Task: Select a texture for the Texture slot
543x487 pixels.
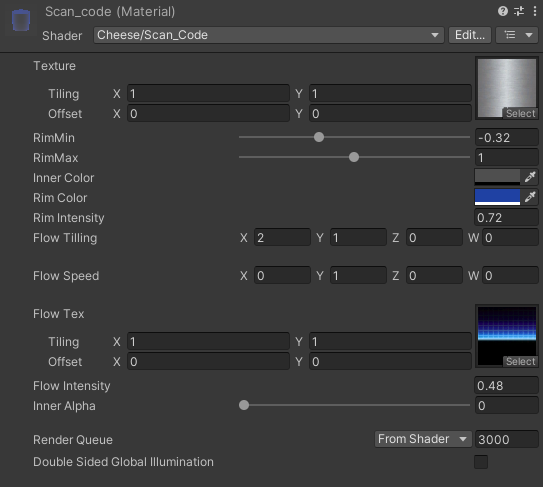Action: pos(520,114)
